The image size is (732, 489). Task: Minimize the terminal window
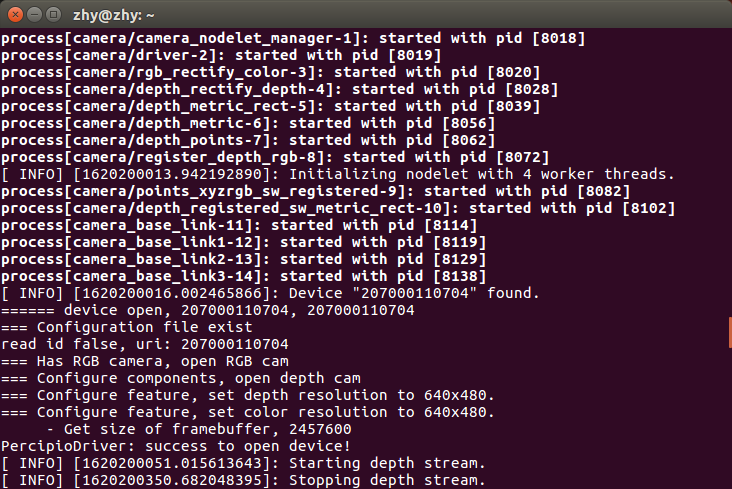(35, 14)
